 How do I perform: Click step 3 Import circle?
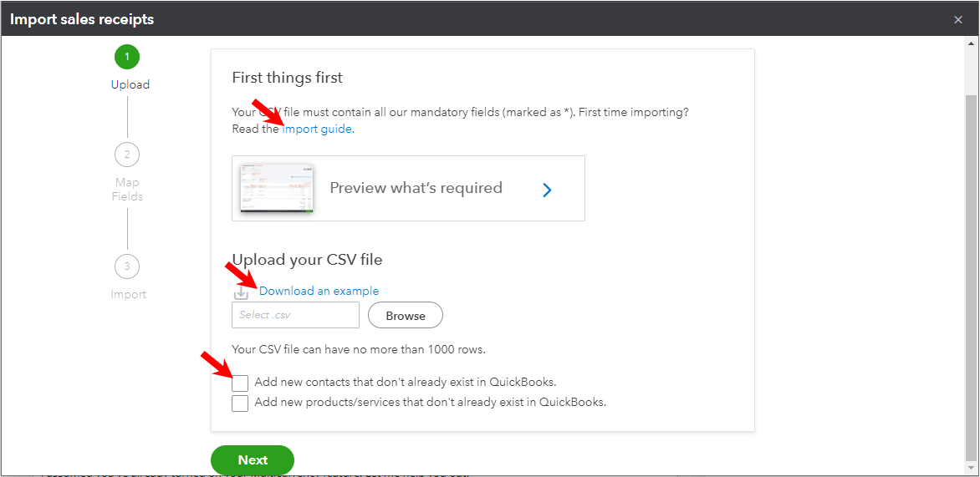(x=127, y=266)
